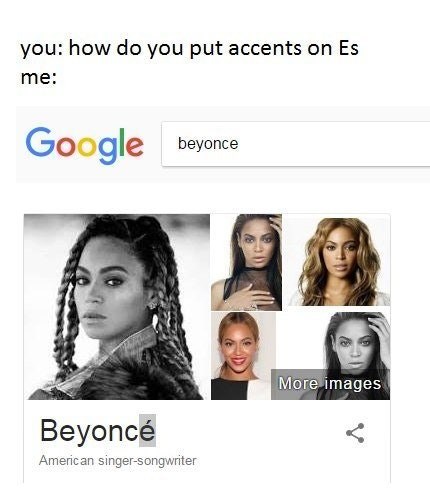This screenshot has width=430, height=492.
Task: Click the American singer-songwriter subtitle
Action: (117, 461)
